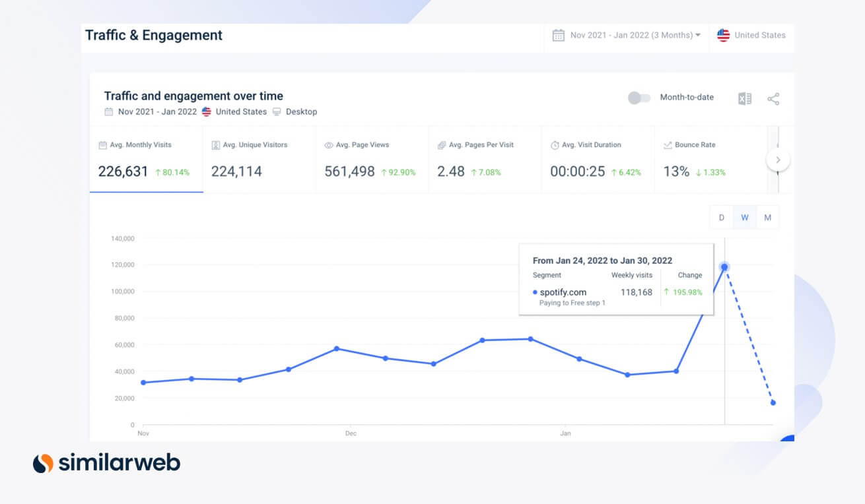865x504 pixels.
Task: Click the eye icon beside Avg. Page Views
Action: pyautogui.click(x=328, y=145)
